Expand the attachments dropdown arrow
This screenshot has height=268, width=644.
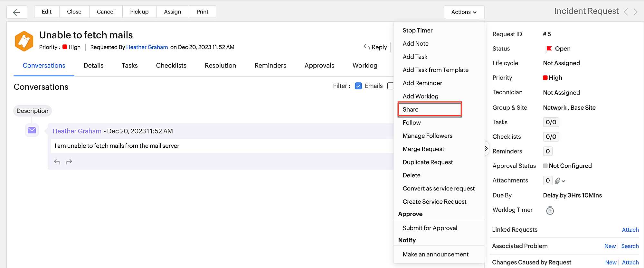[x=563, y=181]
